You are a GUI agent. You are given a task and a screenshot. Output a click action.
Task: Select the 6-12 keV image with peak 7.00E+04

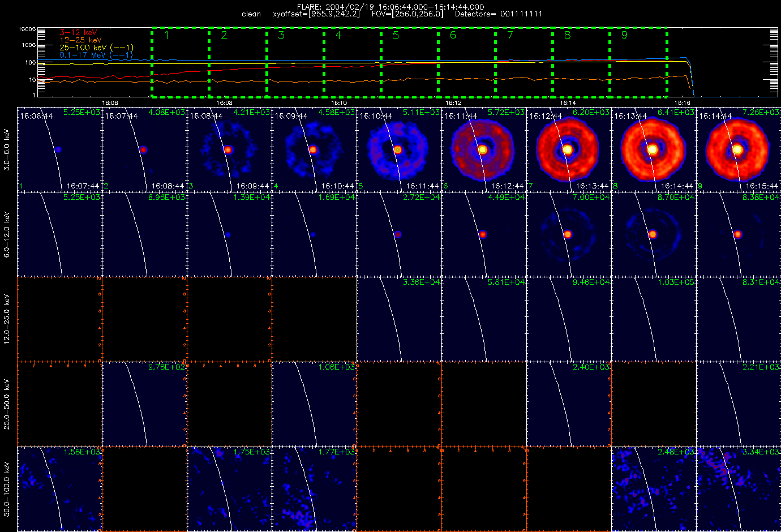[569, 234]
